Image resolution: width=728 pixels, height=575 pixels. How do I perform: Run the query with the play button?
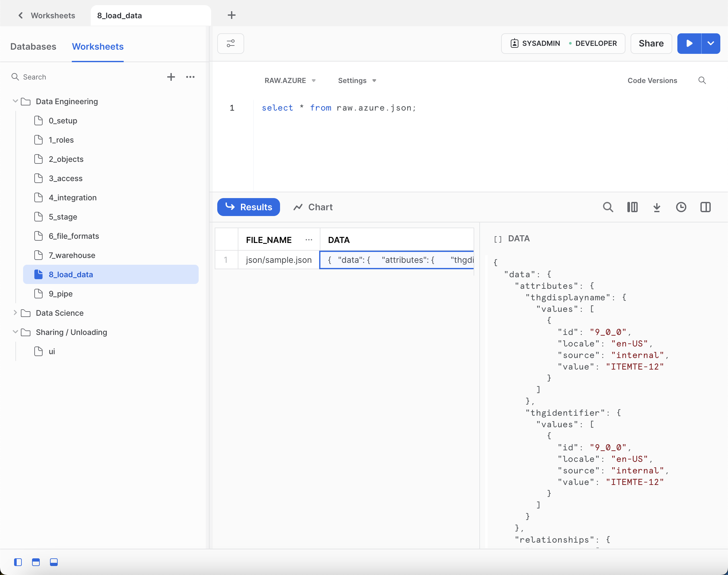[x=689, y=43]
